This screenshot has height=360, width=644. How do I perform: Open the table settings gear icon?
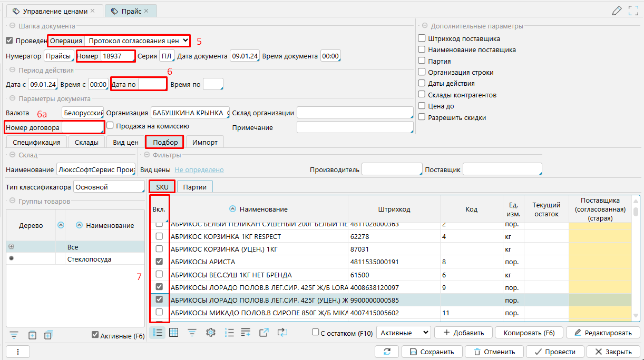pos(211,332)
